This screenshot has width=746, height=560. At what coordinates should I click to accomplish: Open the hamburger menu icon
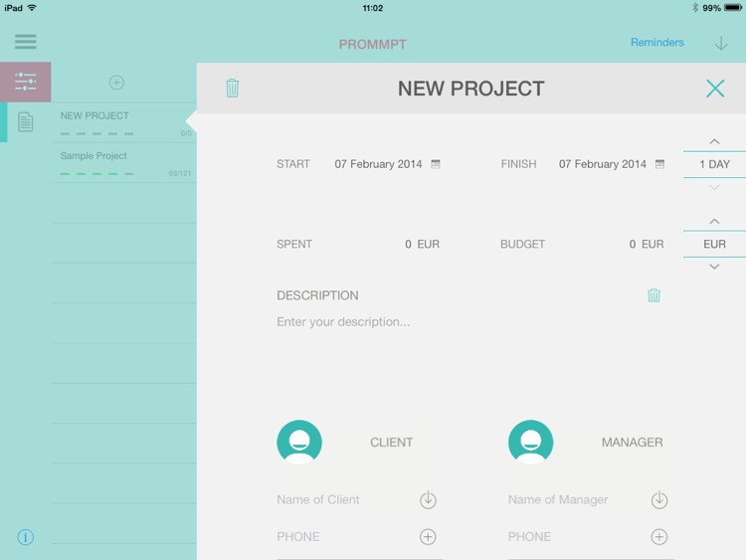click(25, 42)
